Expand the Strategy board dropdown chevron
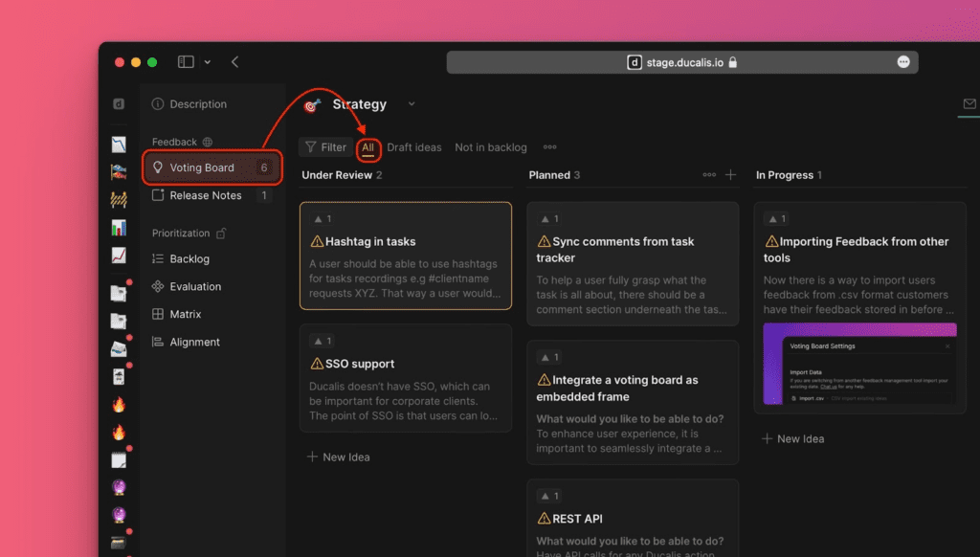The height and width of the screenshot is (557, 980). (412, 104)
